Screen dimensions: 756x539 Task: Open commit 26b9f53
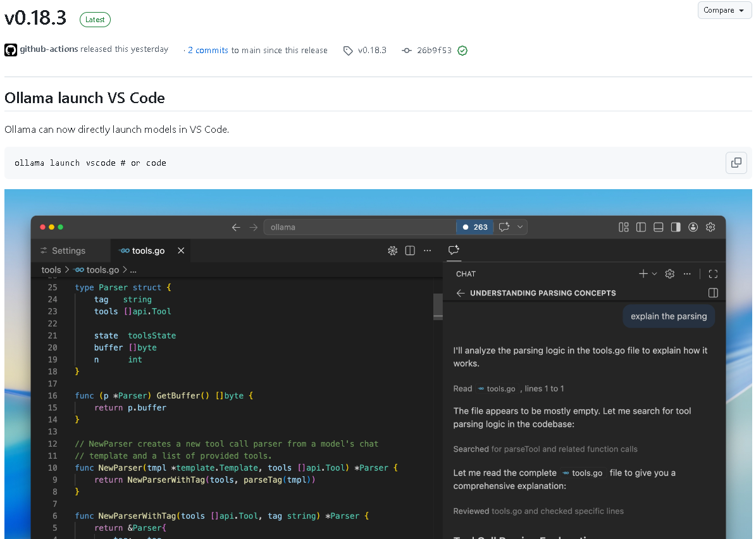point(434,50)
